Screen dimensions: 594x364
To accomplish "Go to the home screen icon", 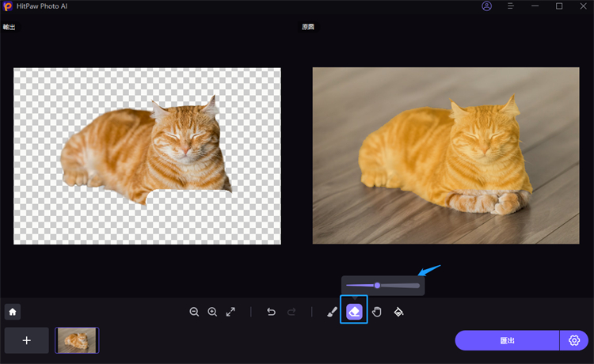I will 13,312.
